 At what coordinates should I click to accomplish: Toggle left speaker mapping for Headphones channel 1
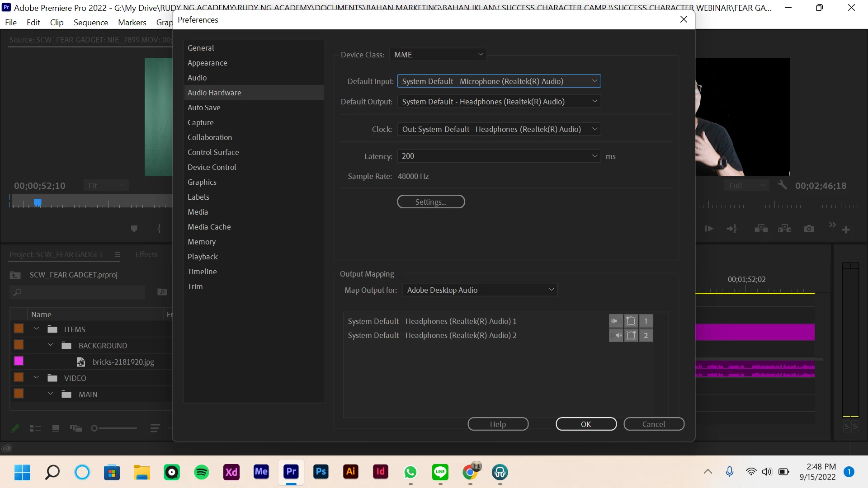[615, 321]
